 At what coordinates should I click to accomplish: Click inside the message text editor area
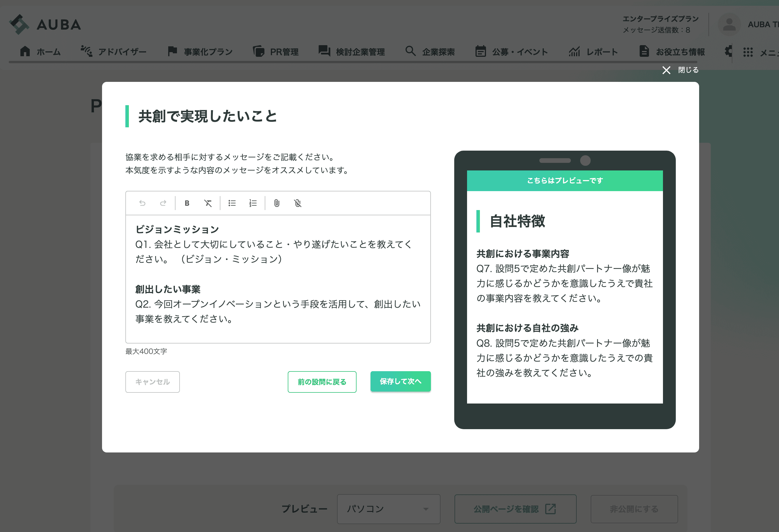(278, 278)
